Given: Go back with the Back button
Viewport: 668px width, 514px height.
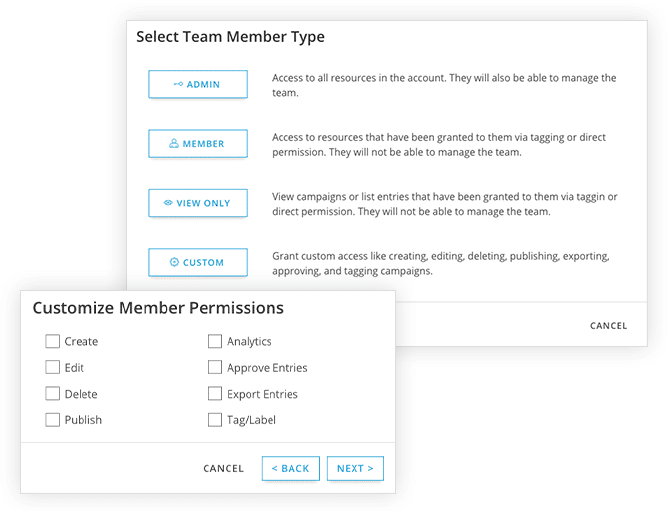Looking at the screenshot, I should click(x=291, y=468).
